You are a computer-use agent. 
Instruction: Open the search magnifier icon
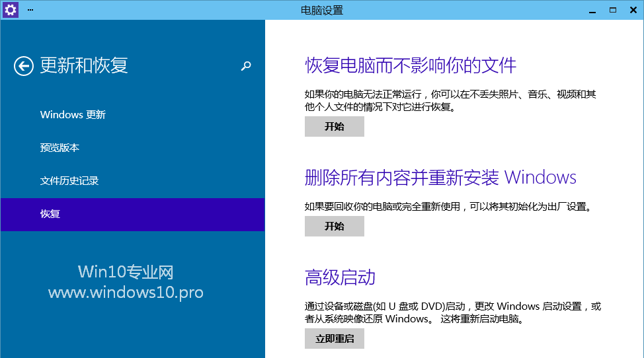246,65
